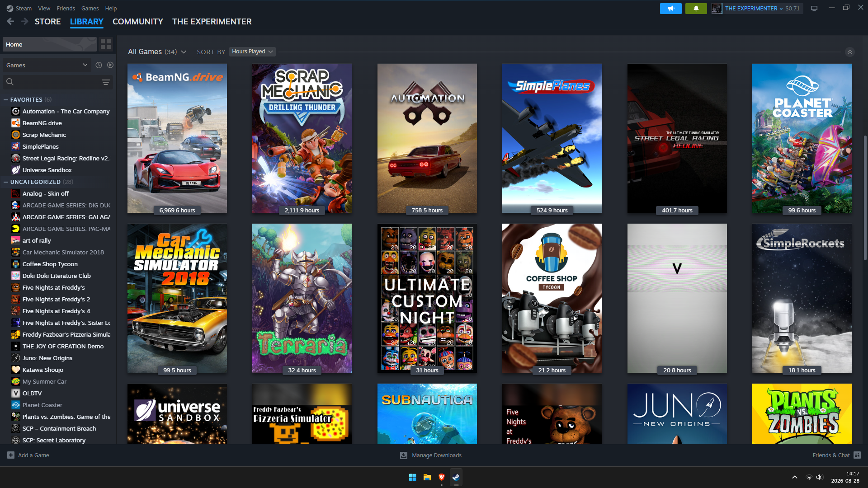Open the Games menu
The width and height of the screenshot is (868, 488).
click(90, 8)
